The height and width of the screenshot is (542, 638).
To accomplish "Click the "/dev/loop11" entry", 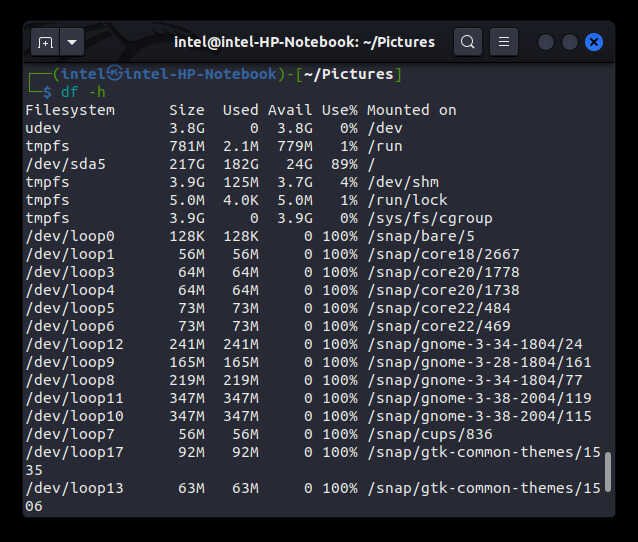I will pos(74,398).
